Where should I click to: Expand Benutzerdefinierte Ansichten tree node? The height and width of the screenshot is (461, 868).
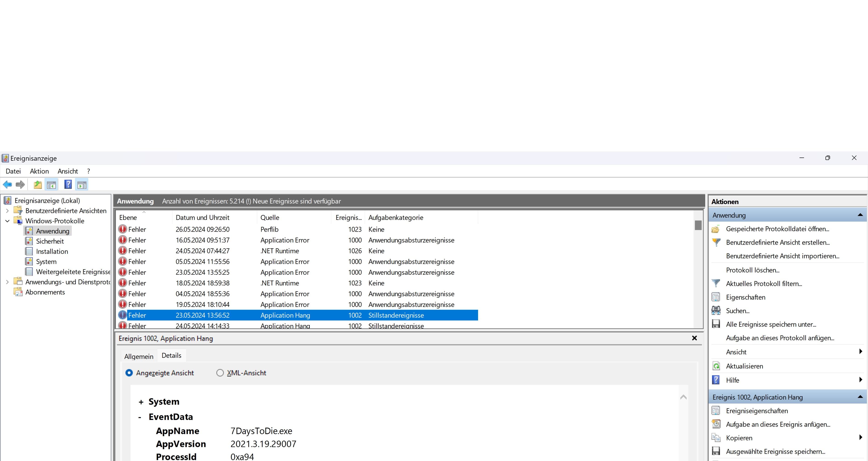coord(7,211)
